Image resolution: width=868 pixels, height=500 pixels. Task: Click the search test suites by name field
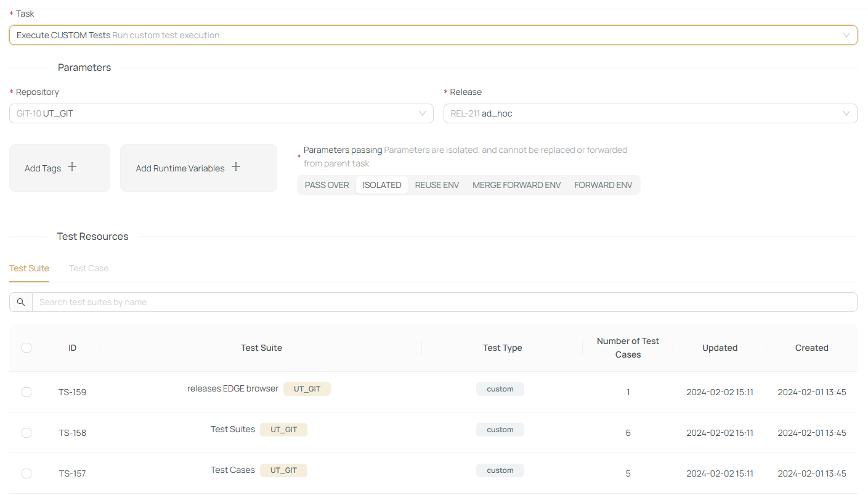click(x=246, y=301)
